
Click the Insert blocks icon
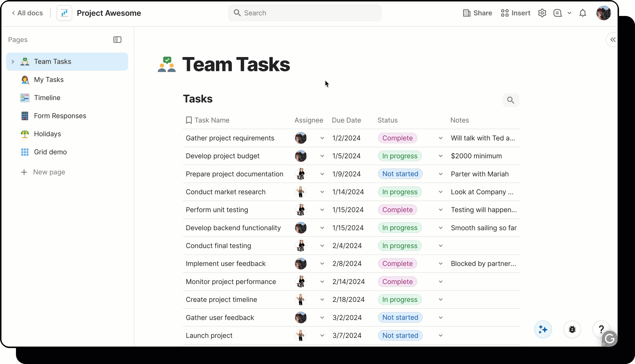coord(505,13)
